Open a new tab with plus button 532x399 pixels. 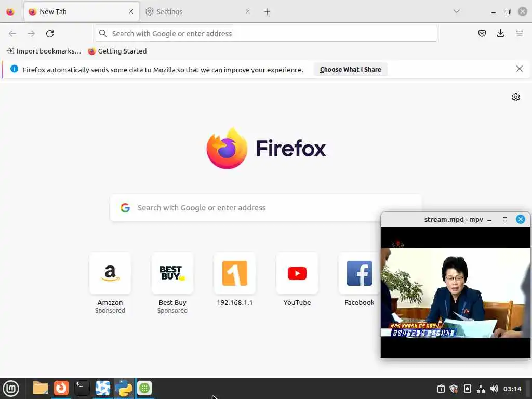click(268, 12)
